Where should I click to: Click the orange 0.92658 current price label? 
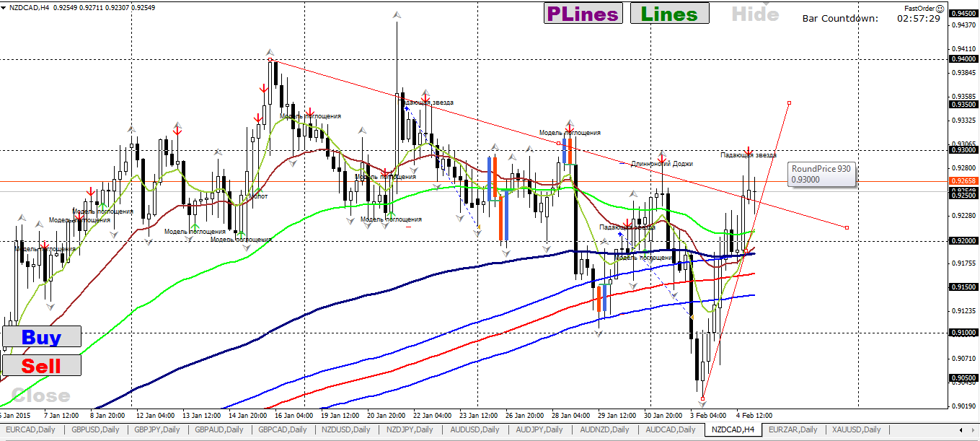pyautogui.click(x=963, y=181)
